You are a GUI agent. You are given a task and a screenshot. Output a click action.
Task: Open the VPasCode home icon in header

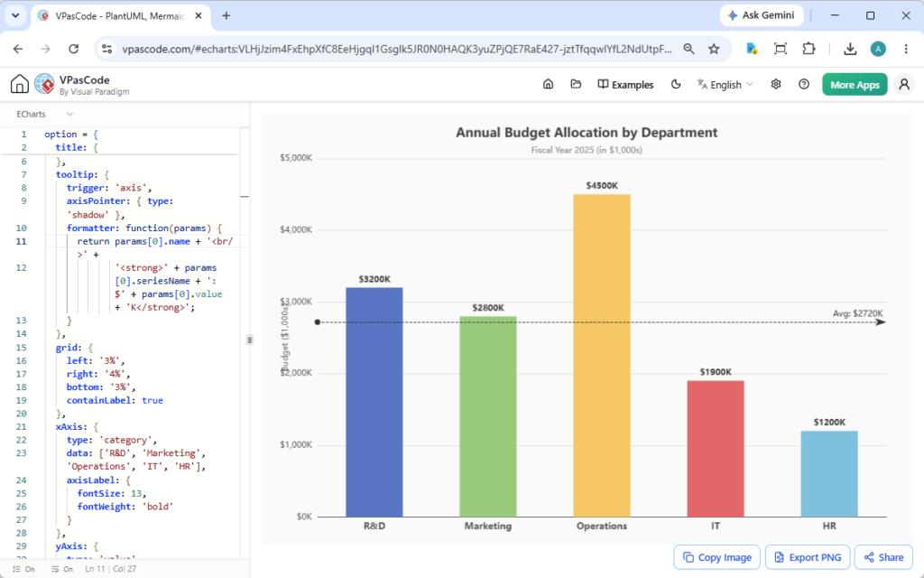(x=20, y=84)
